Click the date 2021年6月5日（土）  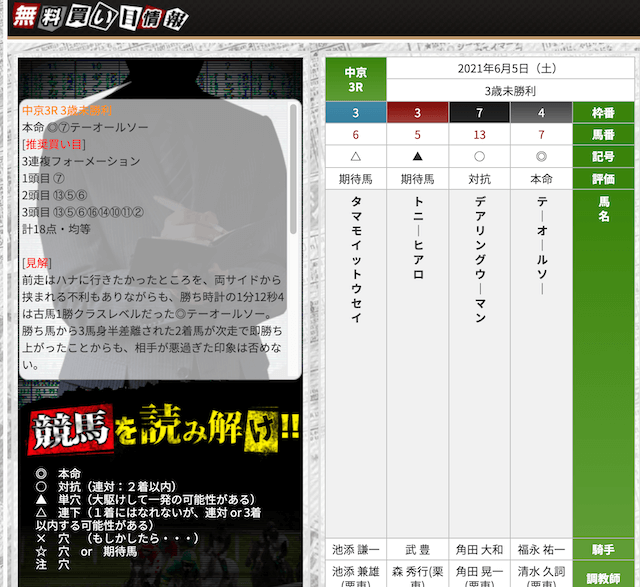point(507,69)
